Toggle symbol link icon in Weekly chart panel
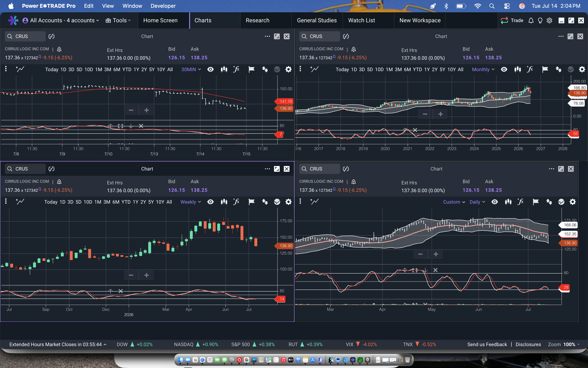 tap(51, 169)
